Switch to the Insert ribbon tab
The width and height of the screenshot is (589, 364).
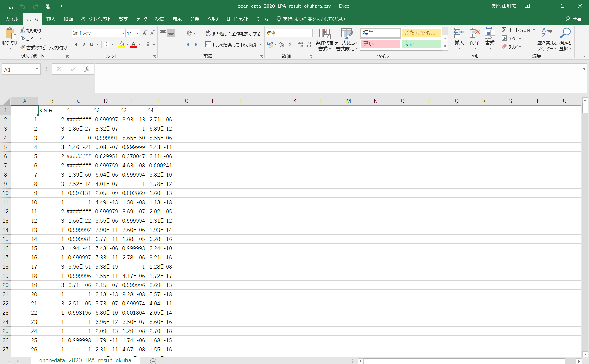pyautogui.click(x=51, y=19)
